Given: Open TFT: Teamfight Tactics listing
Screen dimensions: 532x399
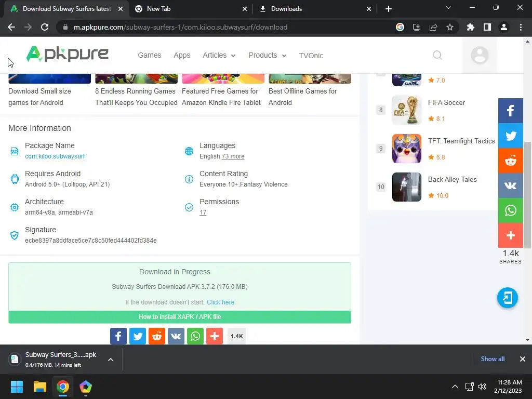Looking at the screenshot, I should coord(461,141).
